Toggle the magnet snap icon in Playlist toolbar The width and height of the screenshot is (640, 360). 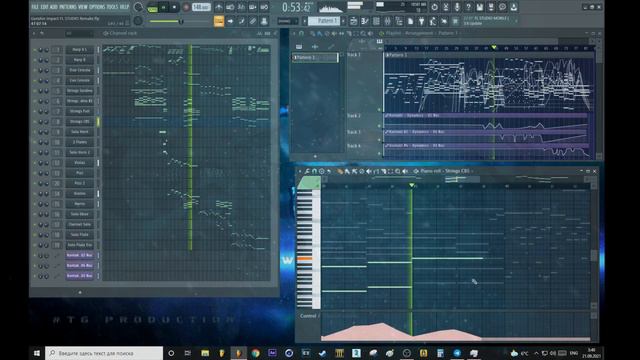click(x=301, y=33)
